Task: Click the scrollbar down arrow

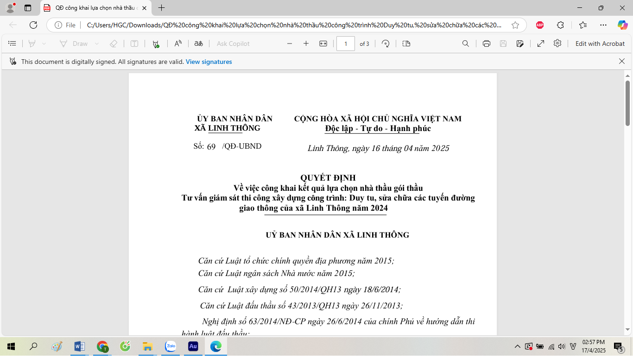Action: pyautogui.click(x=628, y=330)
